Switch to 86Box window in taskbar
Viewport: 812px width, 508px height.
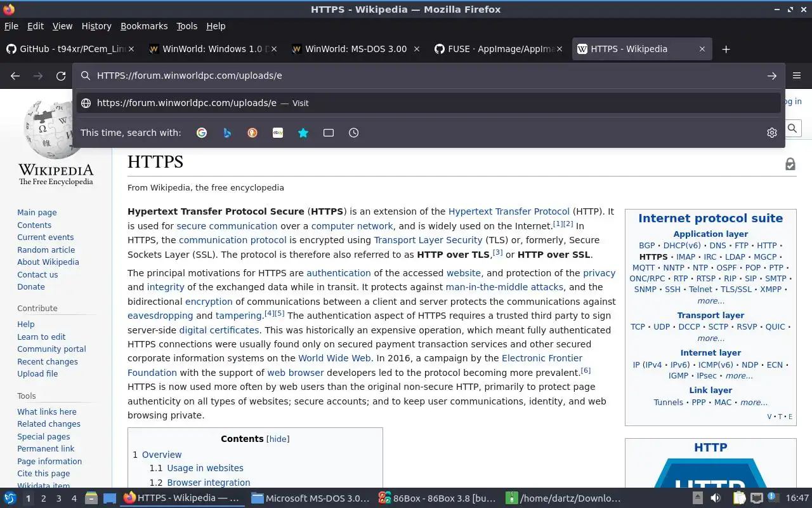[x=436, y=498]
